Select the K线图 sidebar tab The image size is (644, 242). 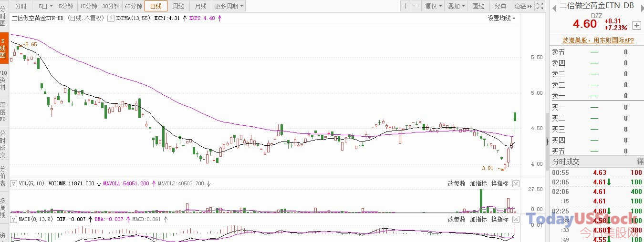tap(4, 48)
